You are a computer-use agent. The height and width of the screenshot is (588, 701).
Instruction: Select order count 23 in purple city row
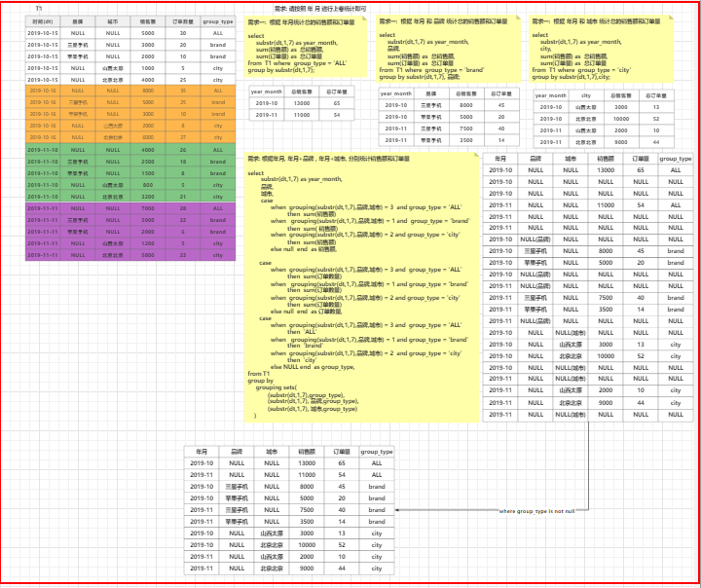tap(183, 255)
